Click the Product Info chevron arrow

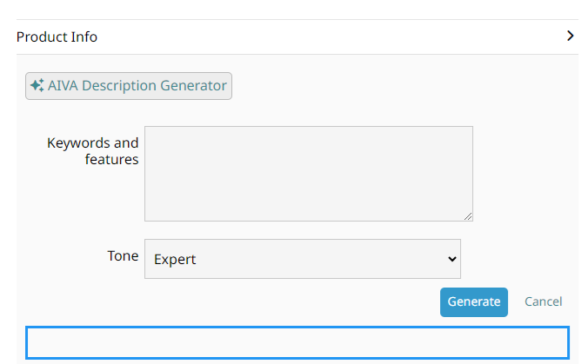coord(570,36)
